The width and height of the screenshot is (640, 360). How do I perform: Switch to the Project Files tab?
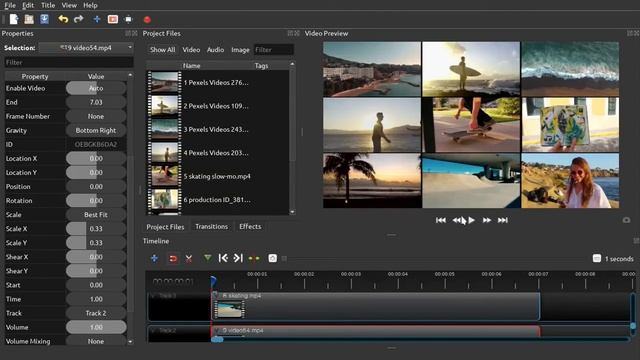click(x=165, y=227)
